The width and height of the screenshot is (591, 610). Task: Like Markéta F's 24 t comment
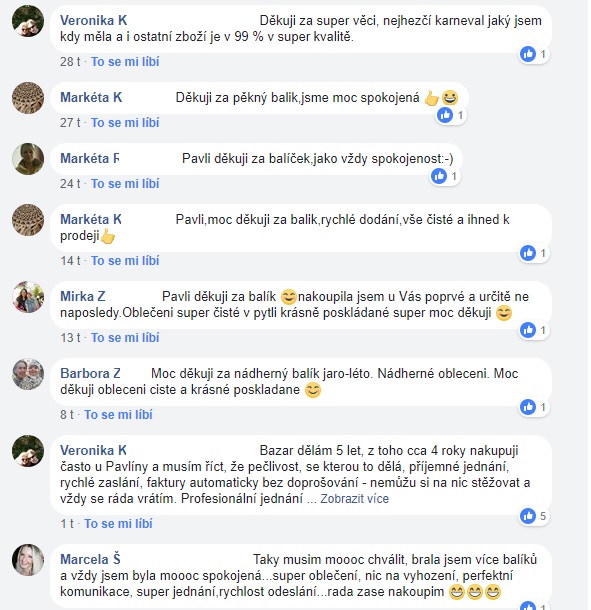[x=125, y=183]
